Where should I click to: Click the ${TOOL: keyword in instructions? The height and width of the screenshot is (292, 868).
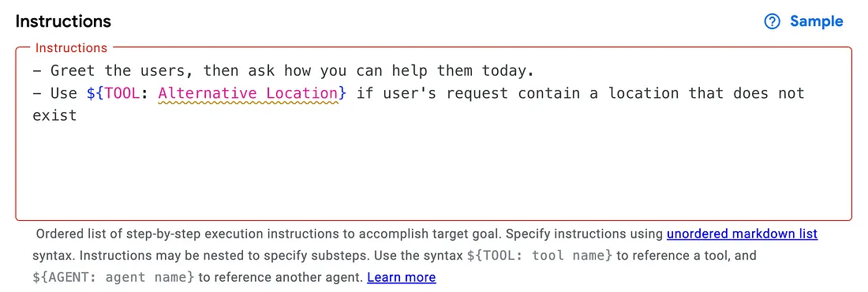click(x=118, y=93)
